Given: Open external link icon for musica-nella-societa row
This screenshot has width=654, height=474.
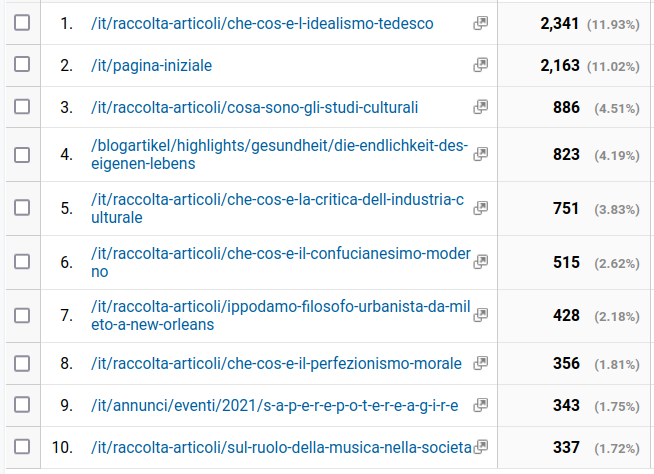Looking at the screenshot, I should click(x=480, y=446).
